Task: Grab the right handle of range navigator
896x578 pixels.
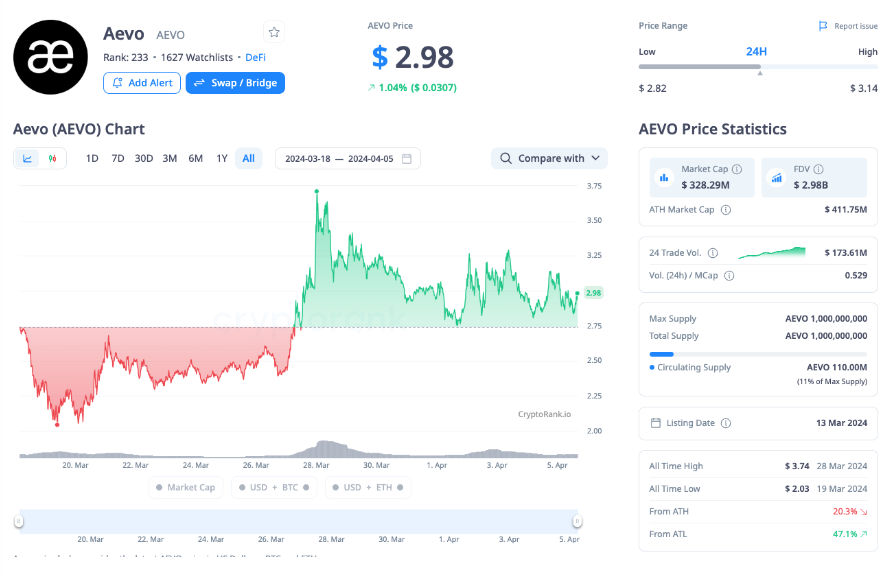Action: (x=577, y=521)
